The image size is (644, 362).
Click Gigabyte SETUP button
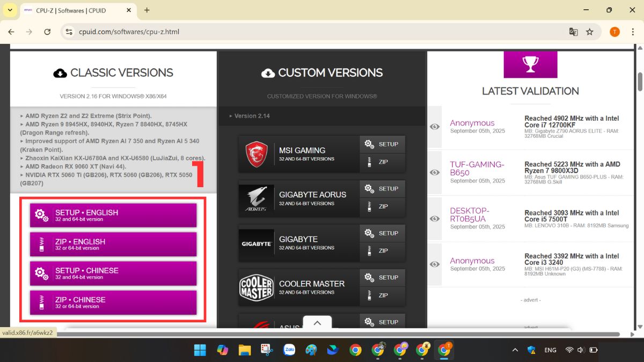click(382, 233)
